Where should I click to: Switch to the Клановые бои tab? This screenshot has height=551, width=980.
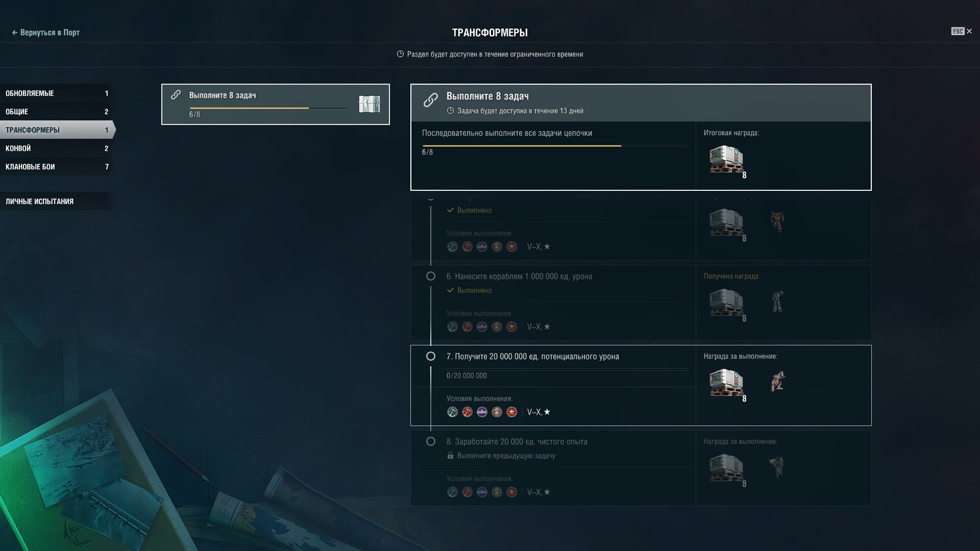57,167
